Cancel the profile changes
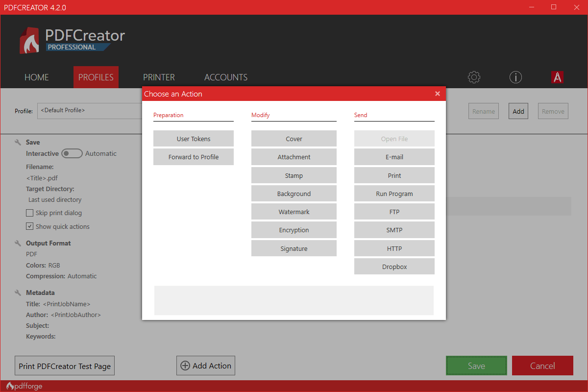The height and width of the screenshot is (392, 588). [542, 366]
